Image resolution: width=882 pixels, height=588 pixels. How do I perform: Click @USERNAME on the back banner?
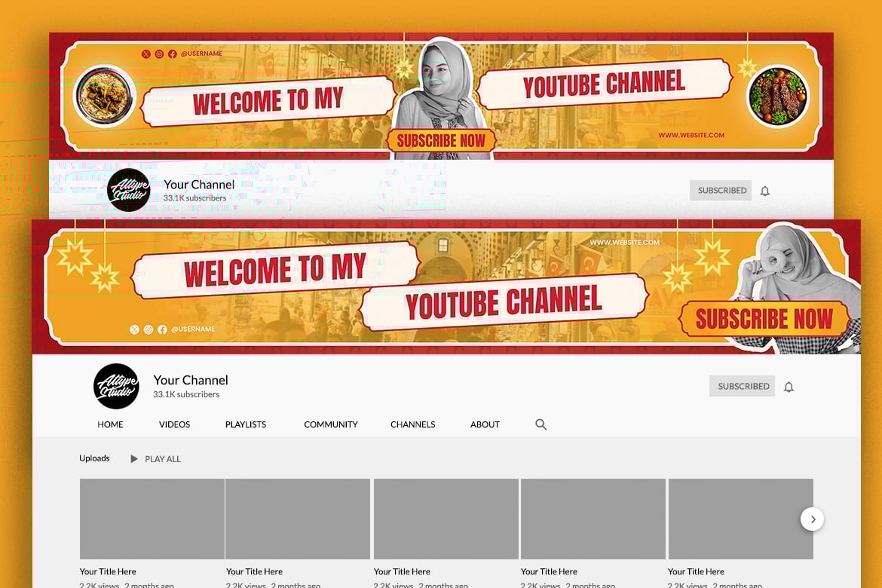coord(201,54)
